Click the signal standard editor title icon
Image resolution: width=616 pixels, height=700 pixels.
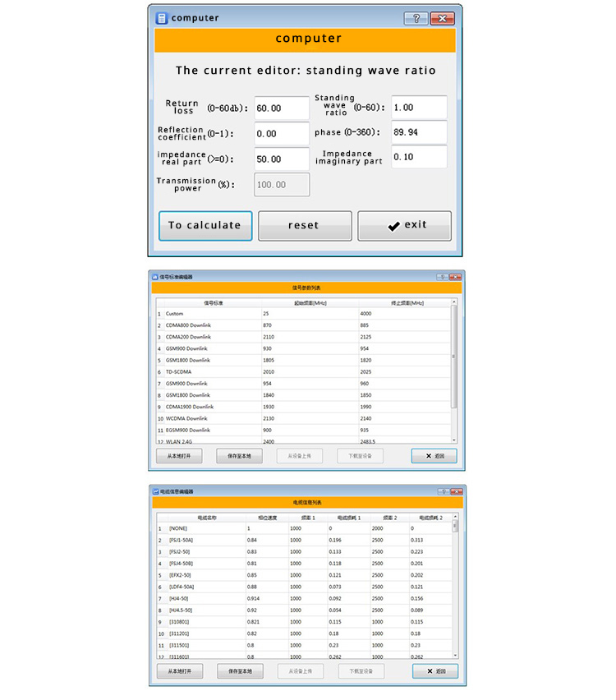click(x=154, y=276)
